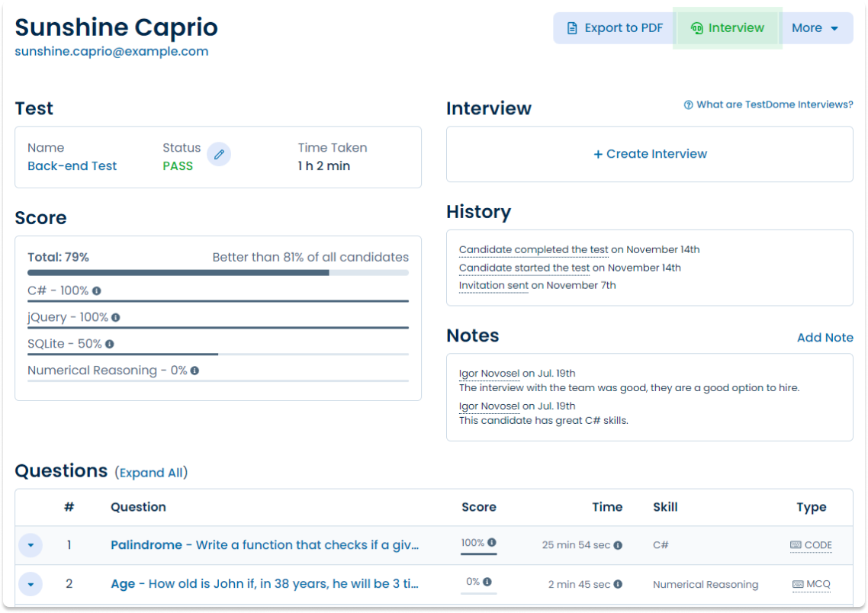Click the Add Note link
This screenshot has width=868, height=613.
pyautogui.click(x=825, y=337)
